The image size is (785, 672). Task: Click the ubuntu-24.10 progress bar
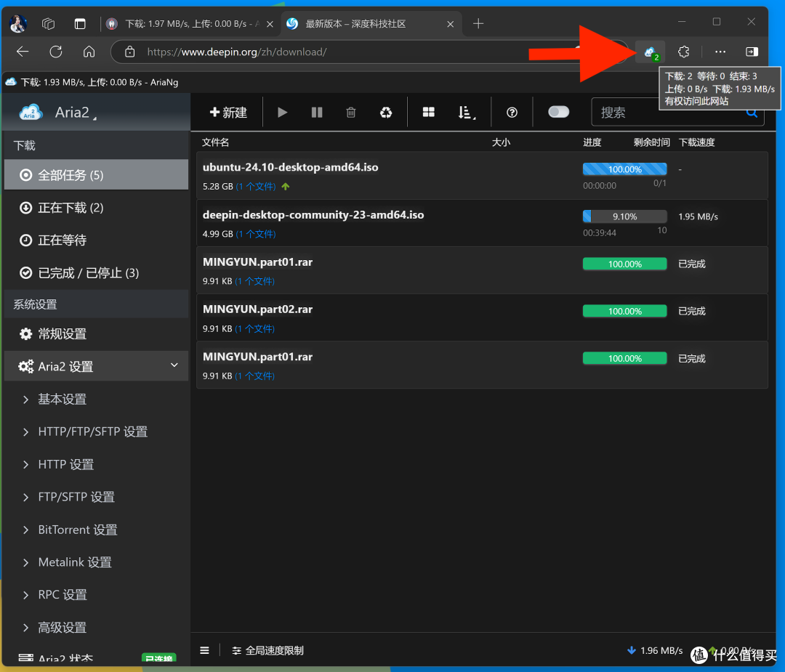(624, 169)
